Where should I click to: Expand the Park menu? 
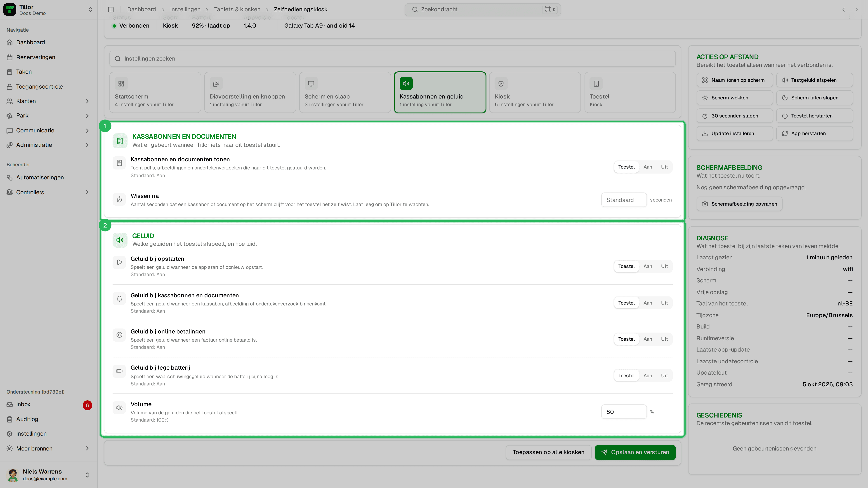pyautogui.click(x=49, y=115)
